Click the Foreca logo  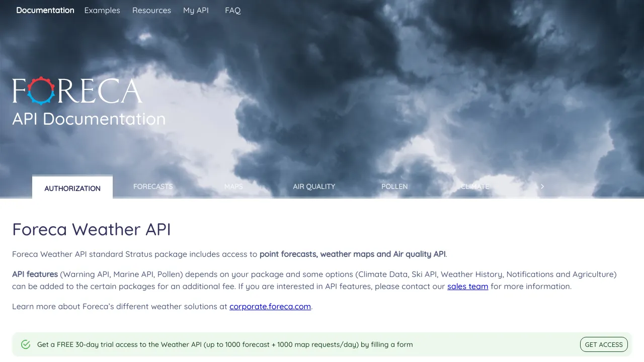pyautogui.click(x=77, y=91)
